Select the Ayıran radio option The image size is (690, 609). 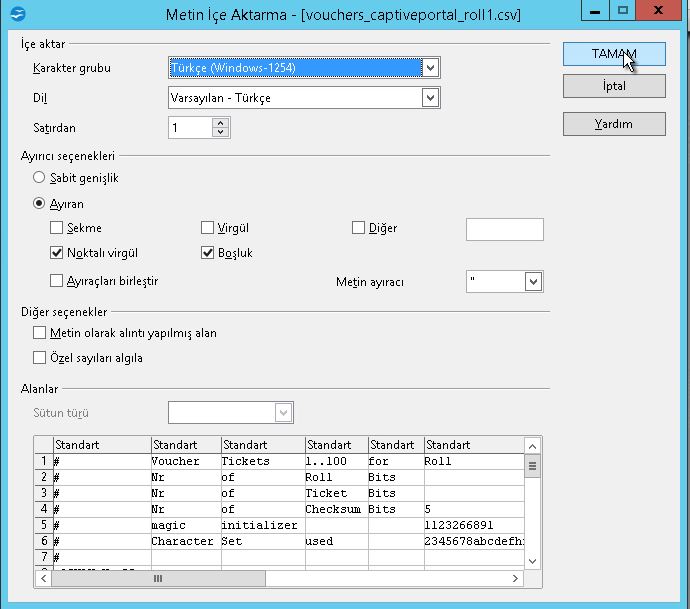click(40, 203)
